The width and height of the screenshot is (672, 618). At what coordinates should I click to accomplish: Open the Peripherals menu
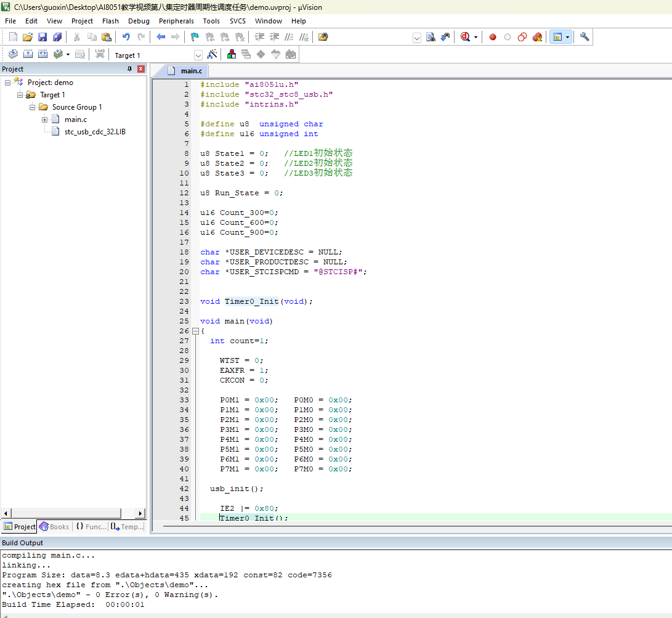pos(176,21)
